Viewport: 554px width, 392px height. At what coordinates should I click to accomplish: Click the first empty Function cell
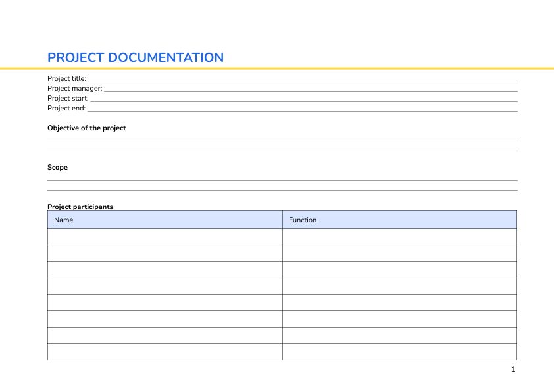399,236
